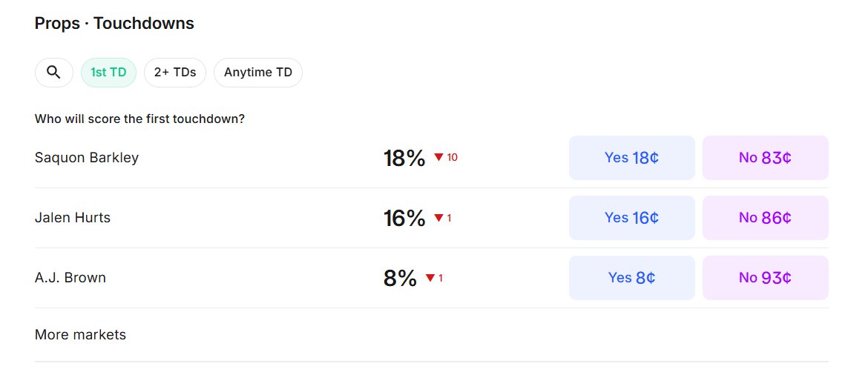Buy Yes 16¢ for Jalen Hurts

631,218
